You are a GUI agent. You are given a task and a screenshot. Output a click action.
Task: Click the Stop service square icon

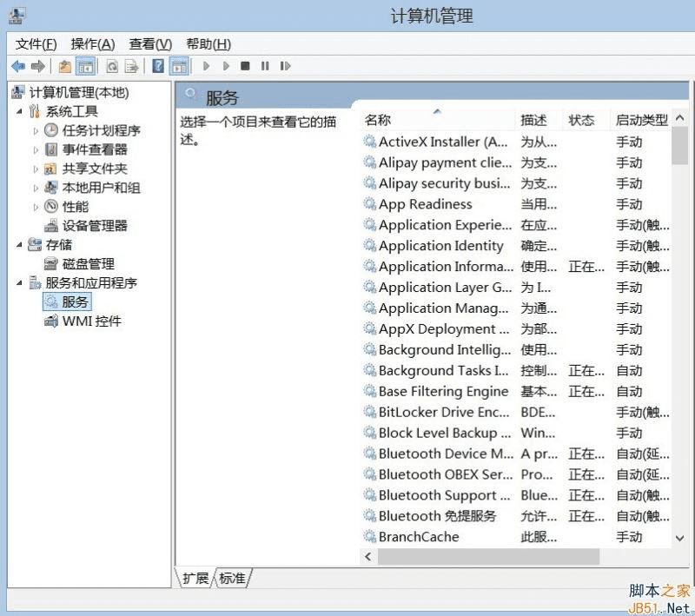point(245,67)
